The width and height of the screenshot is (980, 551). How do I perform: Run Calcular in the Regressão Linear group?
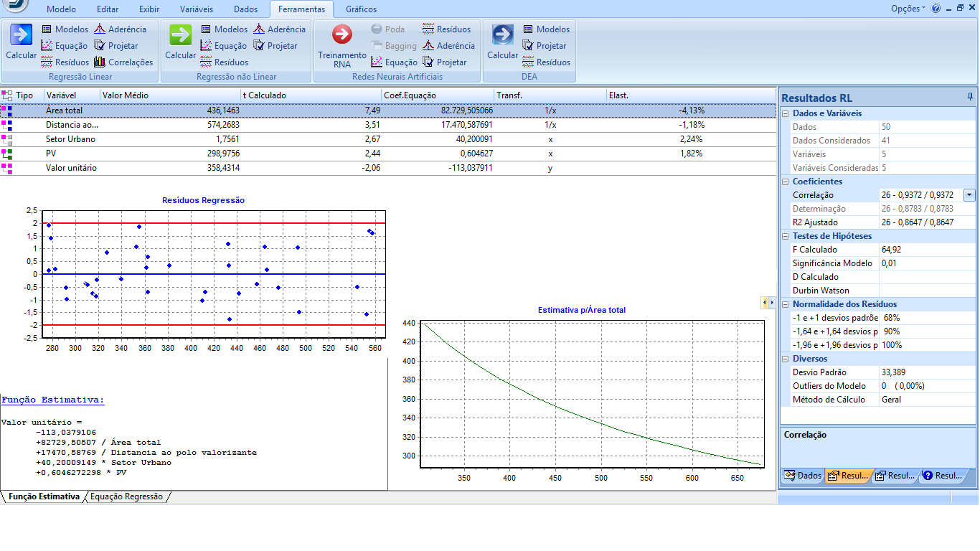point(21,42)
